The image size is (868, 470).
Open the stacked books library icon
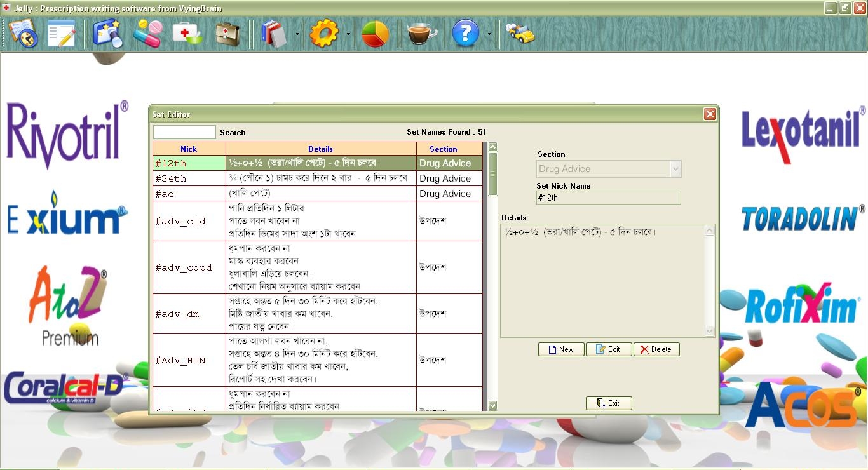pos(275,34)
